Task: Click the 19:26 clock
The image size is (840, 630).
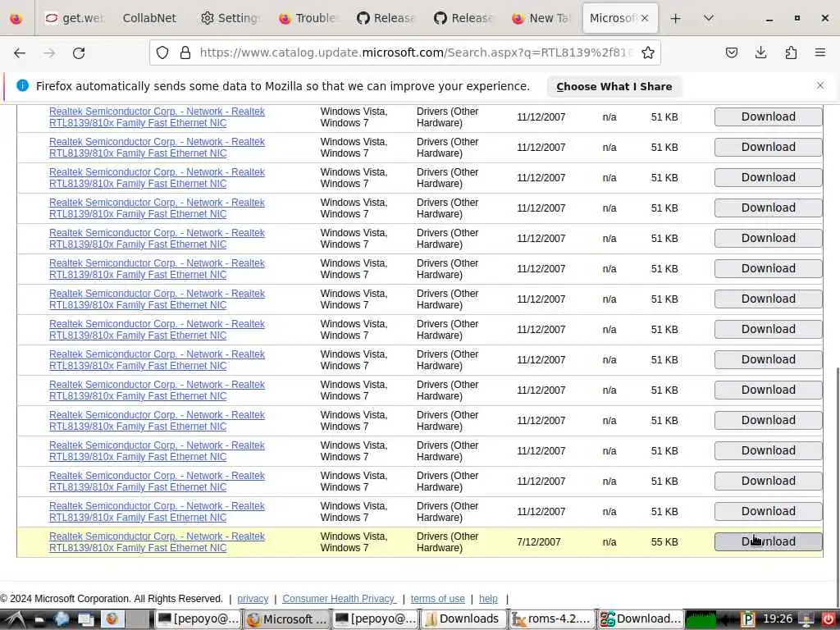Action: [778, 619]
